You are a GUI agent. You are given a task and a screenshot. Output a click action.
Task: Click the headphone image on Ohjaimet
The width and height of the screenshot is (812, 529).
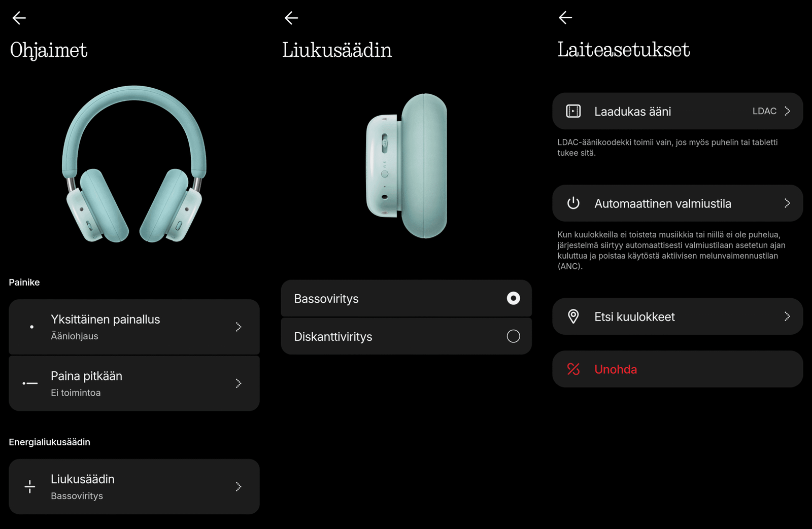click(134, 164)
